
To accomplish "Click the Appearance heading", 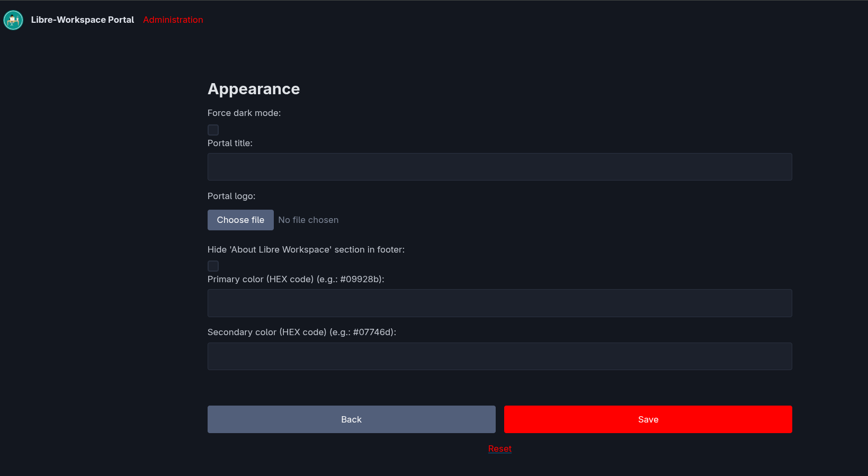I will (x=254, y=89).
